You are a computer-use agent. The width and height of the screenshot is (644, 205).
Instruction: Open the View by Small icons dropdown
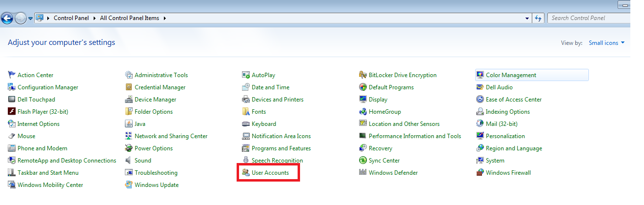coord(607,43)
